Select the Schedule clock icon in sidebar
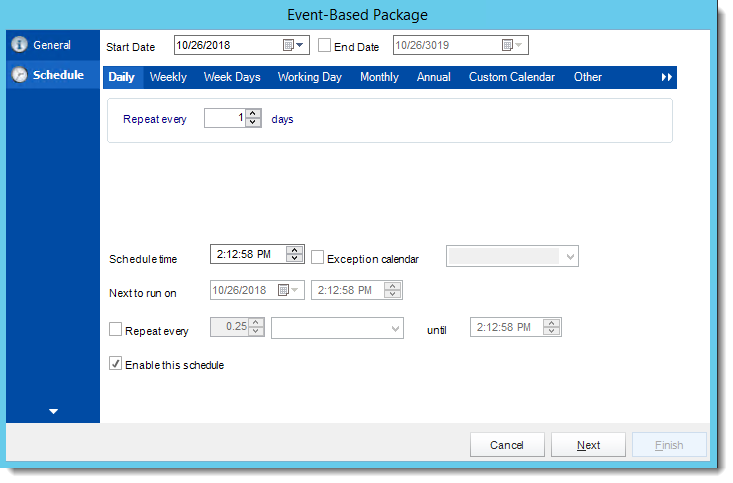Image resolution: width=733 pixels, height=483 pixels. [20, 75]
